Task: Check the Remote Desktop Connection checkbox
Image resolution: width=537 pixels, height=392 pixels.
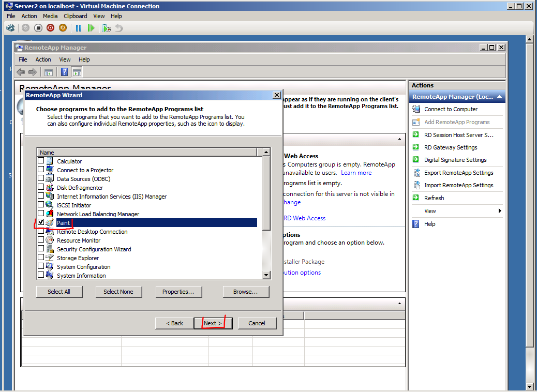Action: (41, 231)
